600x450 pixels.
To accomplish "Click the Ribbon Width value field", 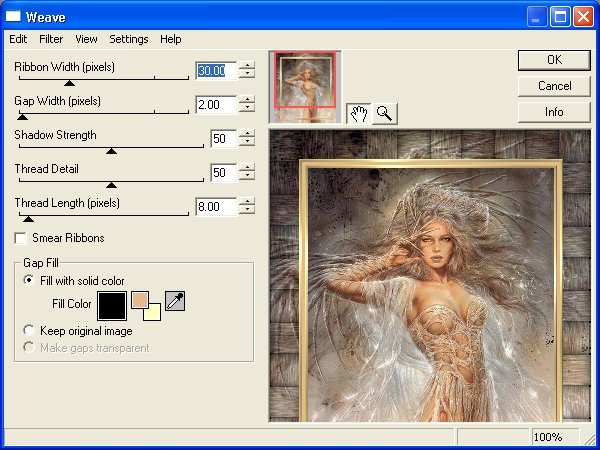I will (216, 70).
